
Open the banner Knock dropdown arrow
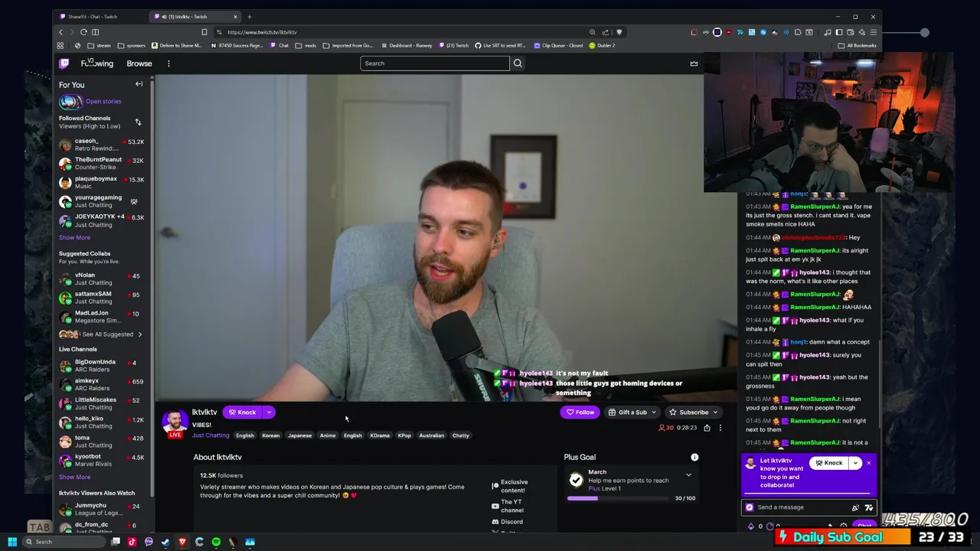click(x=855, y=463)
